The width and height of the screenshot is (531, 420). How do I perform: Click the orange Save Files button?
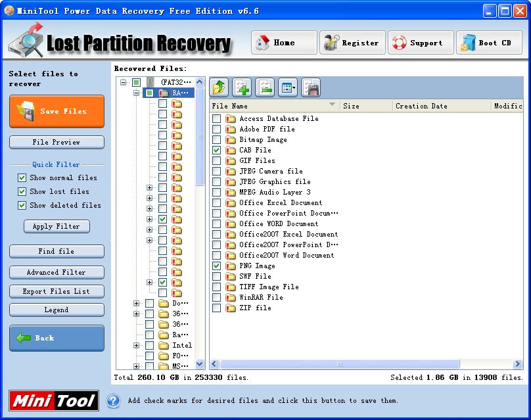click(x=57, y=112)
